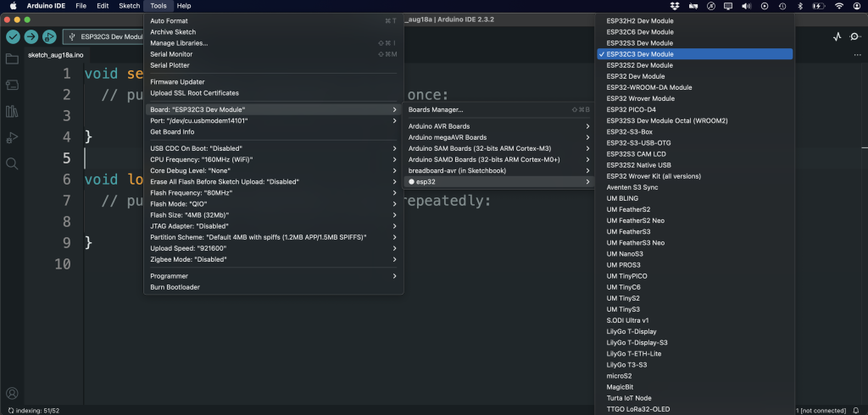Click the volume menu bar icon

pyautogui.click(x=746, y=6)
